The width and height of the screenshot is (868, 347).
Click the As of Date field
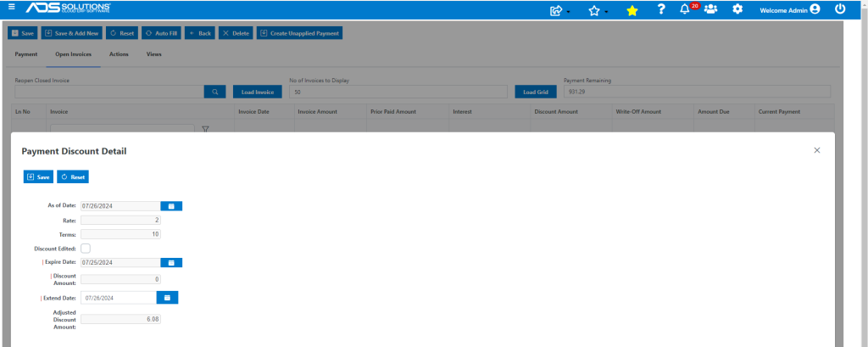120,206
